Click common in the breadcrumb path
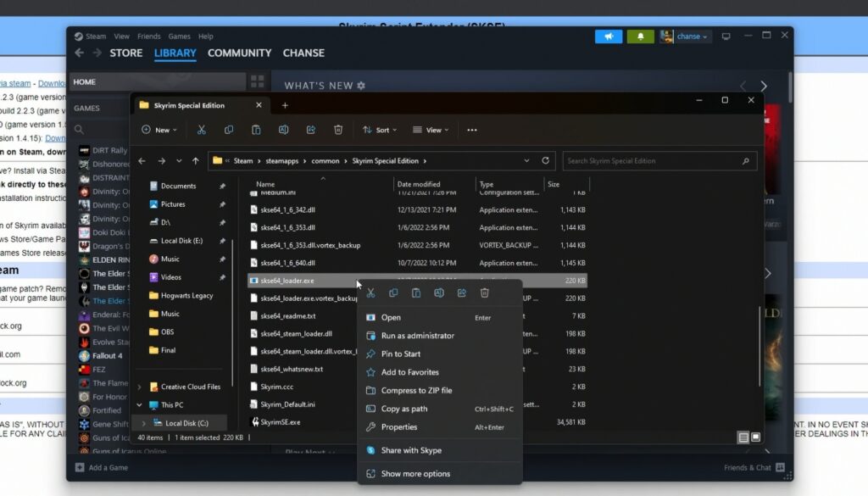The width and height of the screenshot is (868, 496). [x=325, y=161]
